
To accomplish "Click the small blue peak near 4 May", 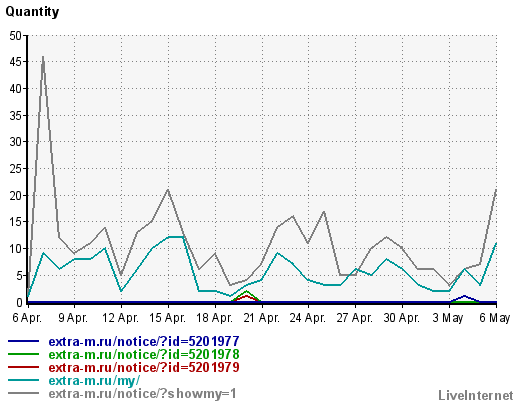I will point(464,296).
